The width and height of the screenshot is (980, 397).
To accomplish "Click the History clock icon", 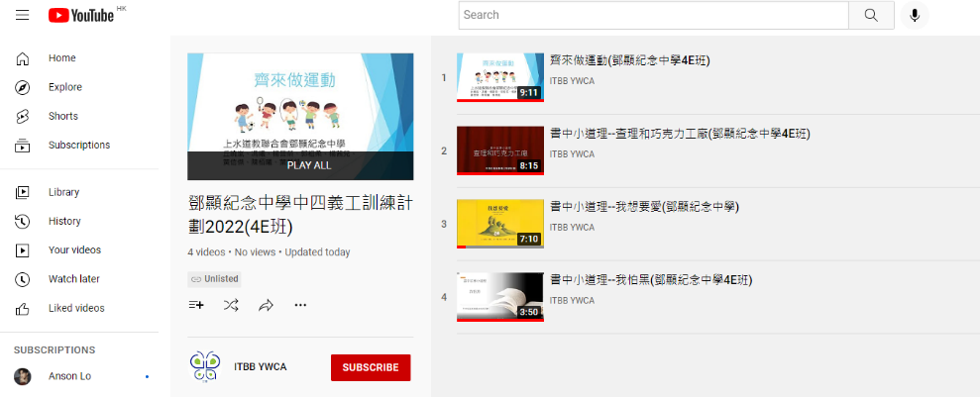I will tap(23, 221).
